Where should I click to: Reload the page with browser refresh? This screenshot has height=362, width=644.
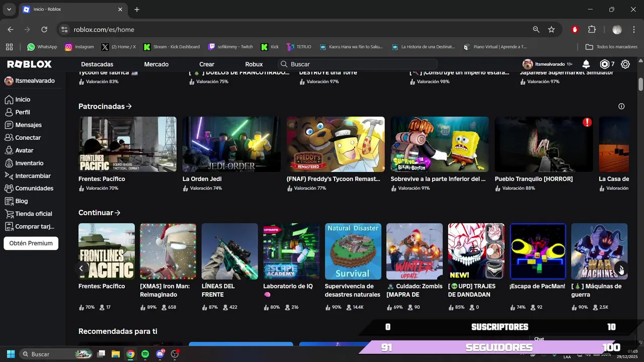pos(44,30)
